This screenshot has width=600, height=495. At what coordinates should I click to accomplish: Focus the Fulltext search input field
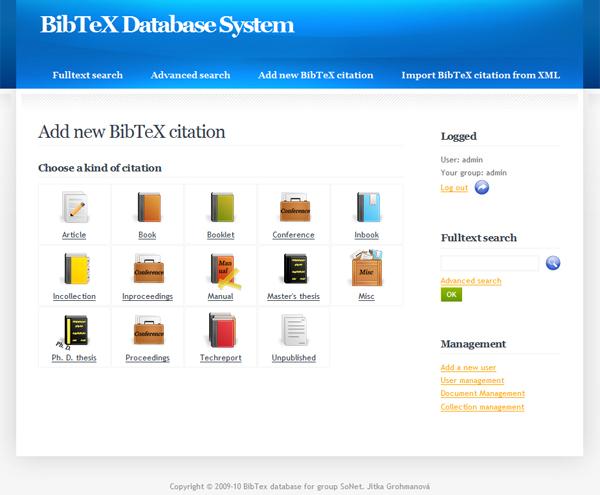click(x=489, y=263)
